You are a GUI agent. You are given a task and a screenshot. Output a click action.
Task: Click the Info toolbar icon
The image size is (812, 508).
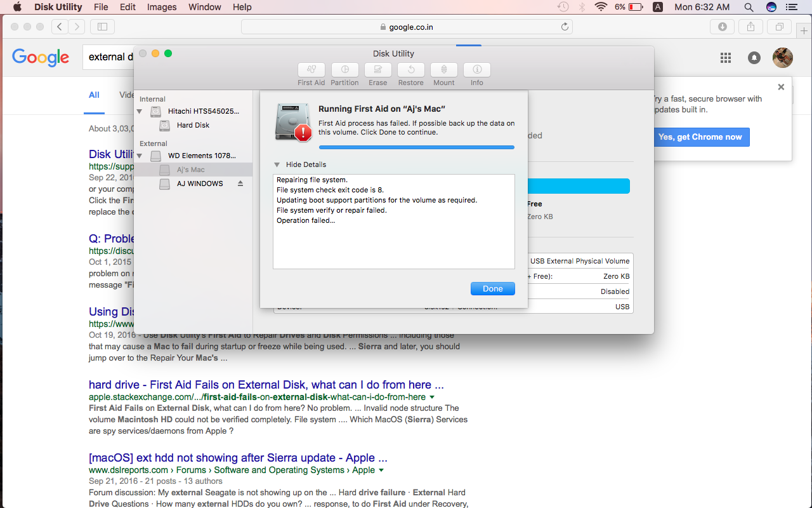pos(477,70)
